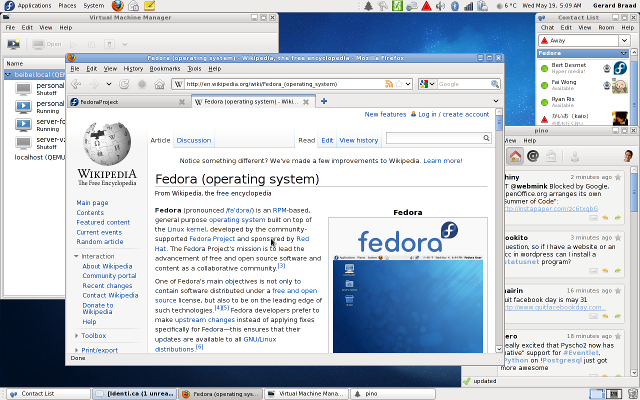
Task: Click the search magnifier in Firefox search box
Action: tap(495, 84)
